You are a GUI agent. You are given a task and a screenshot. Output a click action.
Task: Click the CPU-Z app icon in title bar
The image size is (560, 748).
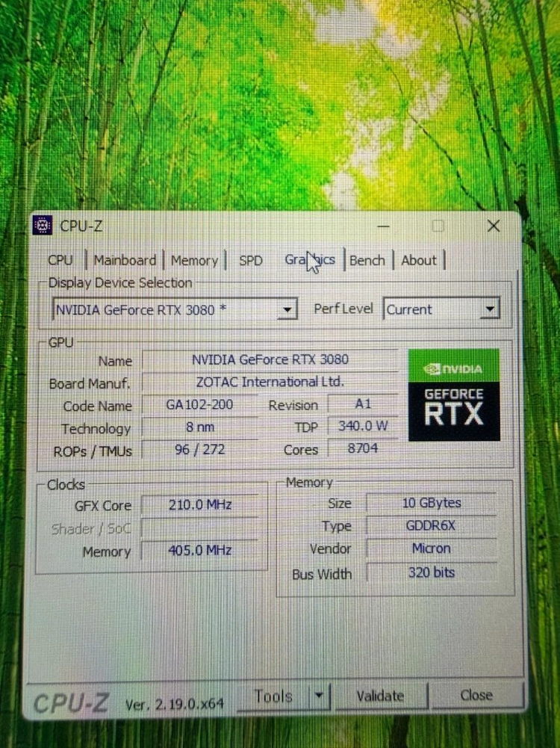(x=42, y=225)
